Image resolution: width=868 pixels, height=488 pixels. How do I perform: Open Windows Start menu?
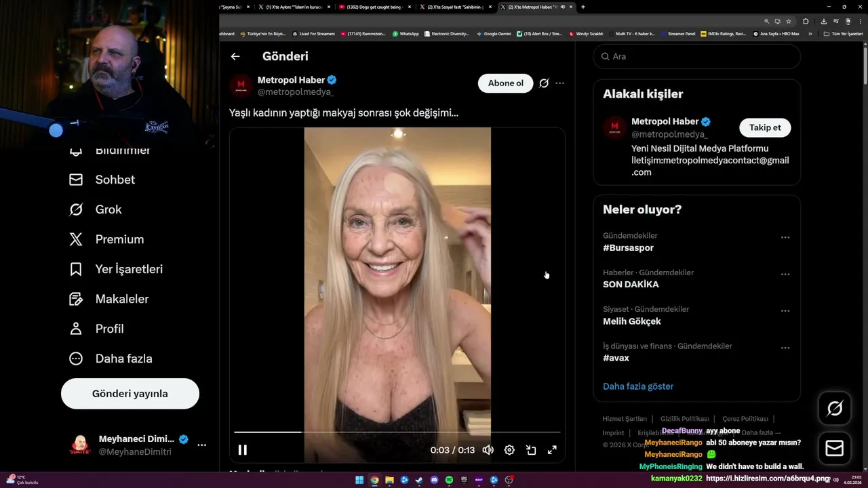[x=359, y=480]
